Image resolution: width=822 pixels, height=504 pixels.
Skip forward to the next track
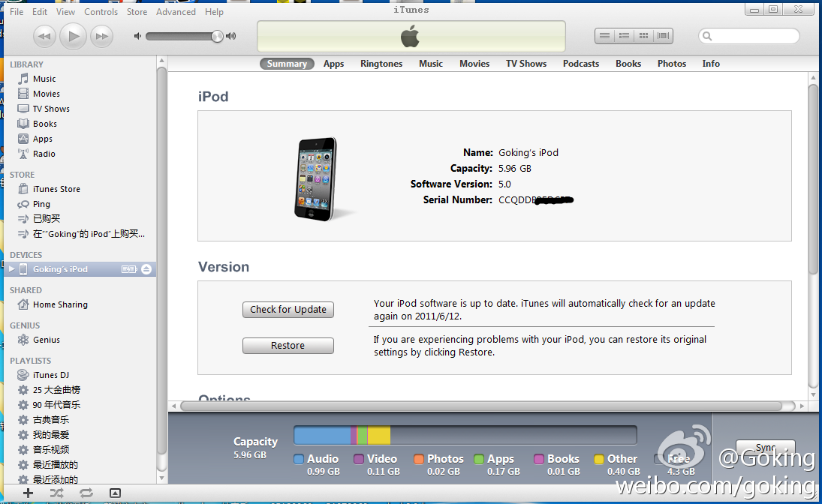coord(101,36)
